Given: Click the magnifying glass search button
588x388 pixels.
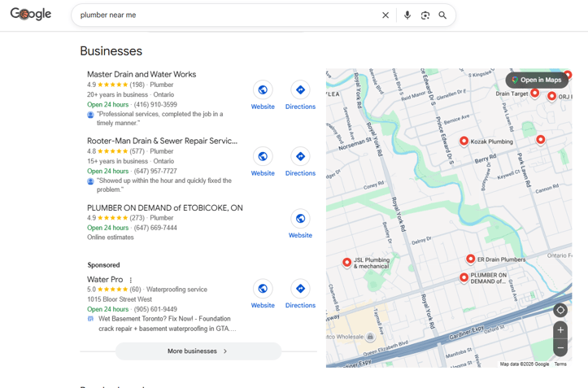Looking at the screenshot, I should (x=442, y=15).
